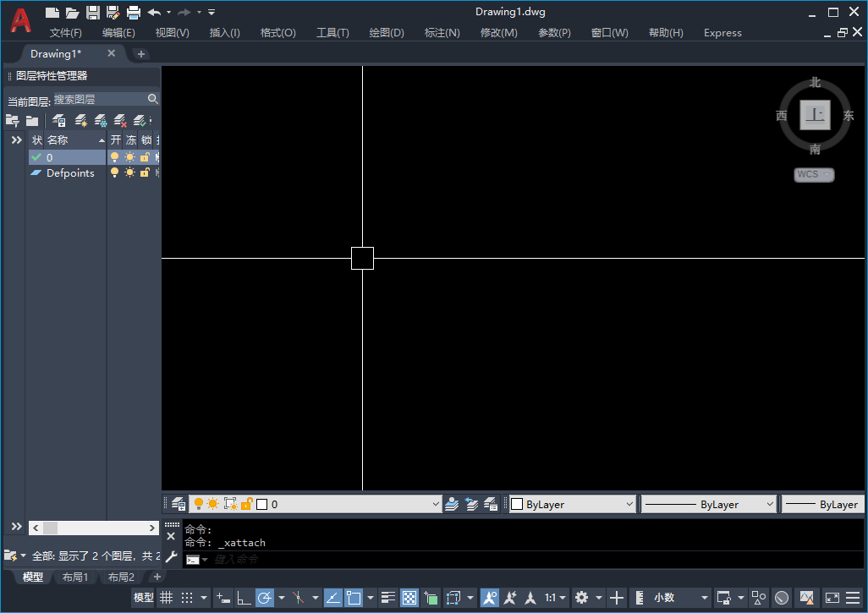Screen dimensions: 868x613
Task: Toggle the lock on layer 0
Action: [145, 157]
